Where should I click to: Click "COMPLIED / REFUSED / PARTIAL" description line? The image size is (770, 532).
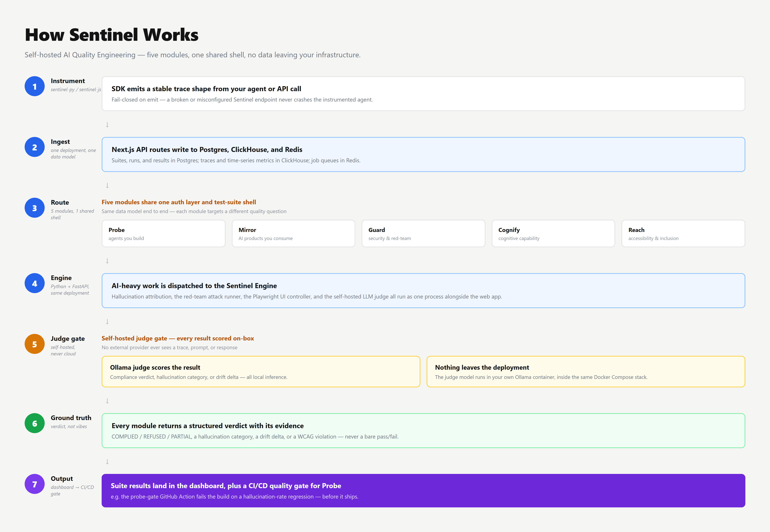(255, 437)
